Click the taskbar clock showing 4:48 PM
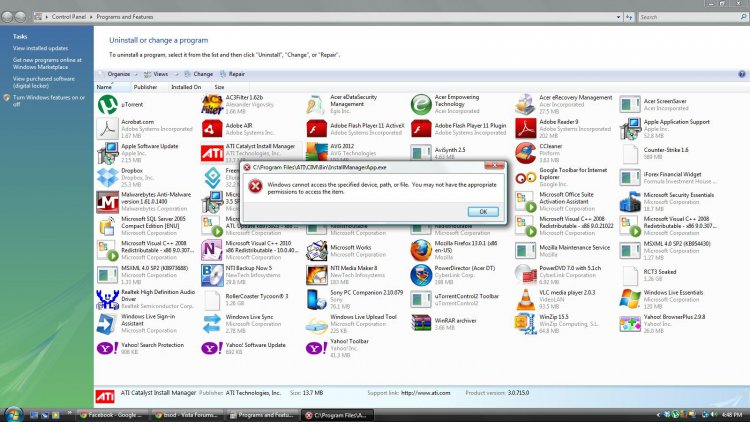750x422 pixels. pyautogui.click(x=732, y=414)
